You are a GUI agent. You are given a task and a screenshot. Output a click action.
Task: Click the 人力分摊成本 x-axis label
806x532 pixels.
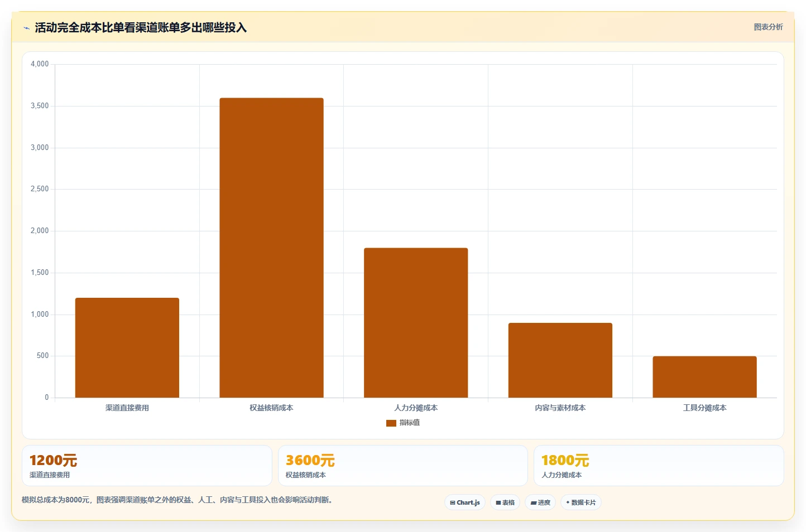click(x=416, y=408)
